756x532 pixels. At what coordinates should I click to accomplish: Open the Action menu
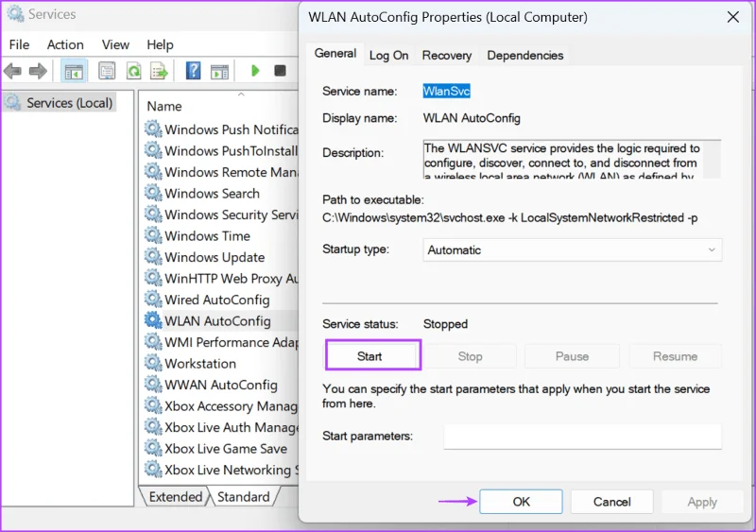point(65,44)
